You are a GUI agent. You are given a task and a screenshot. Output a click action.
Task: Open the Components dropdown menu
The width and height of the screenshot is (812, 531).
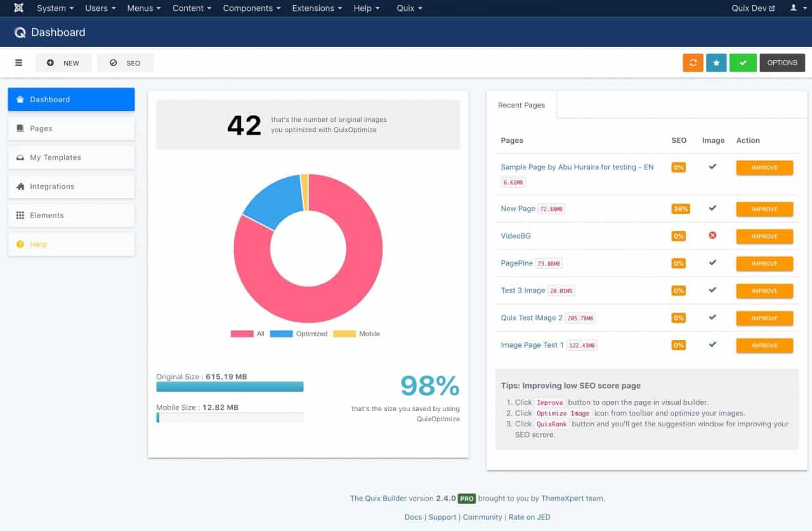click(252, 8)
